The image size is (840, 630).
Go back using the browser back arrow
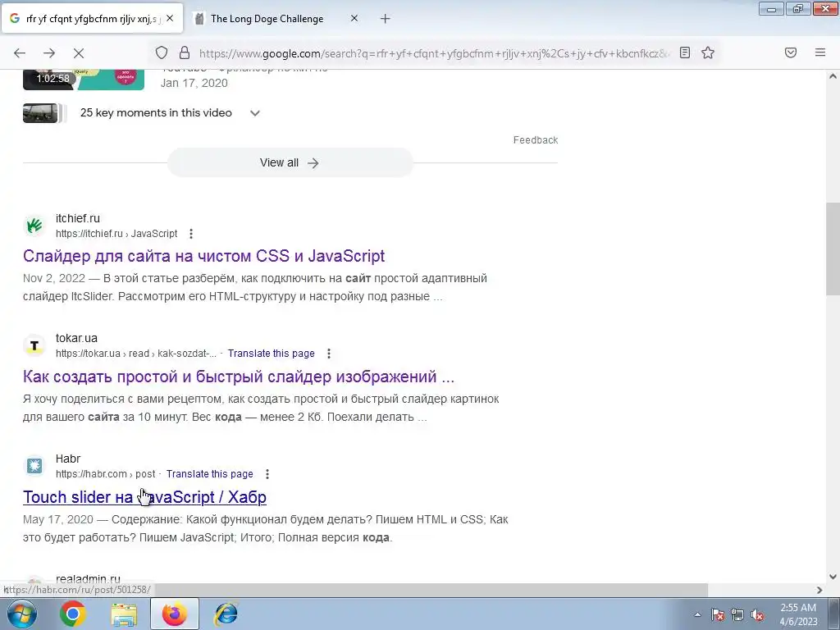(x=20, y=52)
